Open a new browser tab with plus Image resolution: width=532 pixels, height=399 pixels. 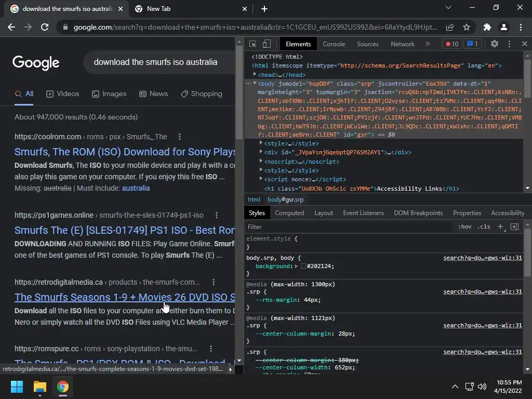(264, 9)
